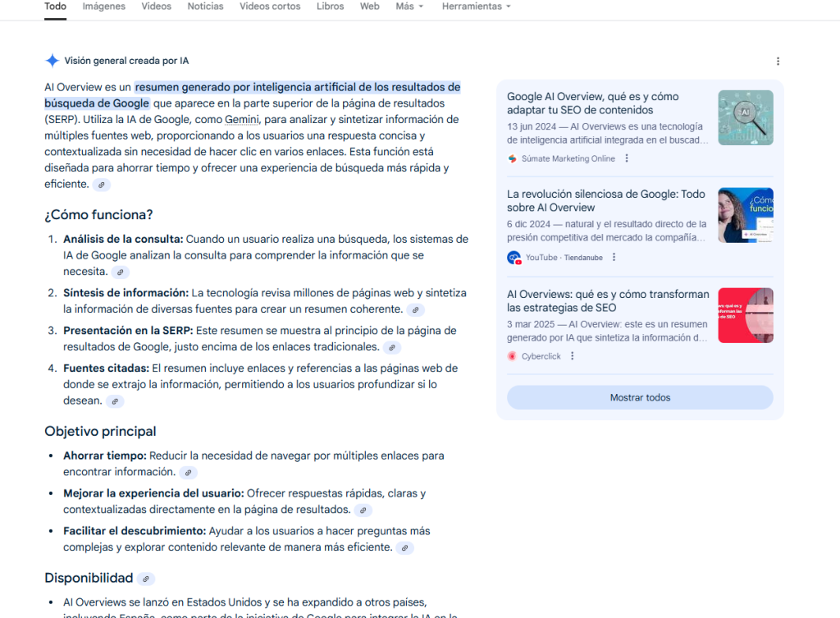Switch to the Imágenes tab

coord(104,7)
